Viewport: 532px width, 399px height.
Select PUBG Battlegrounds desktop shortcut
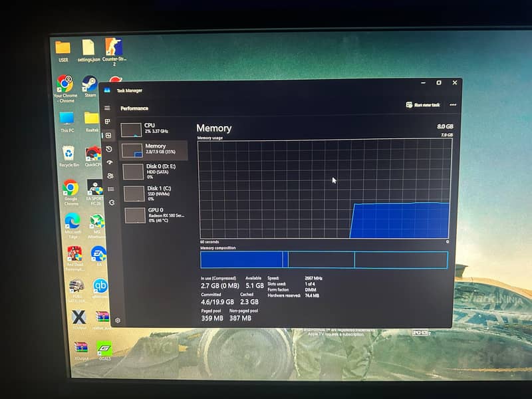click(76, 291)
